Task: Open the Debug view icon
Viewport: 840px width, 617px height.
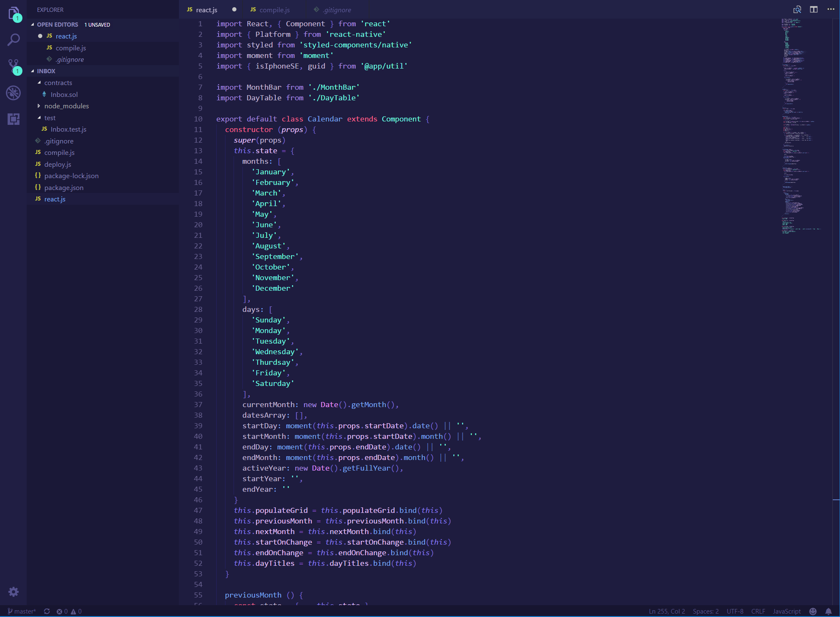Action: click(14, 93)
